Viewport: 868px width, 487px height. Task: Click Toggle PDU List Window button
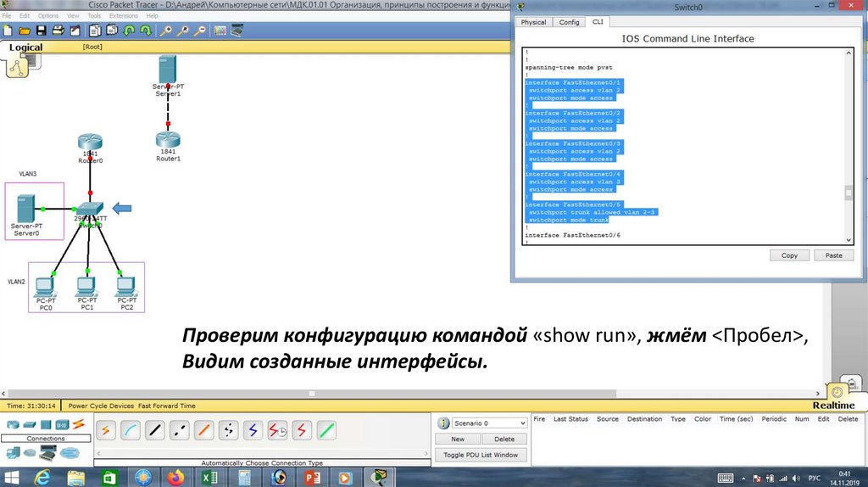[x=481, y=455]
